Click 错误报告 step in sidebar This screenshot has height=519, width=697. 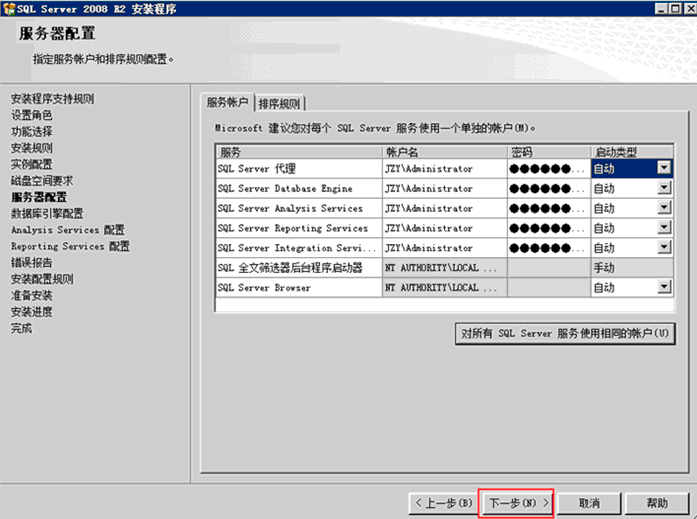(32, 263)
